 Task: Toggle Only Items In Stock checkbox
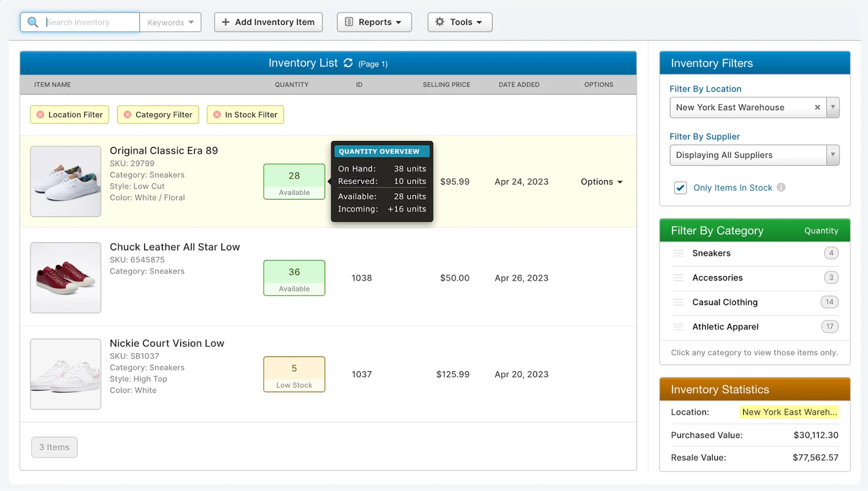point(680,188)
